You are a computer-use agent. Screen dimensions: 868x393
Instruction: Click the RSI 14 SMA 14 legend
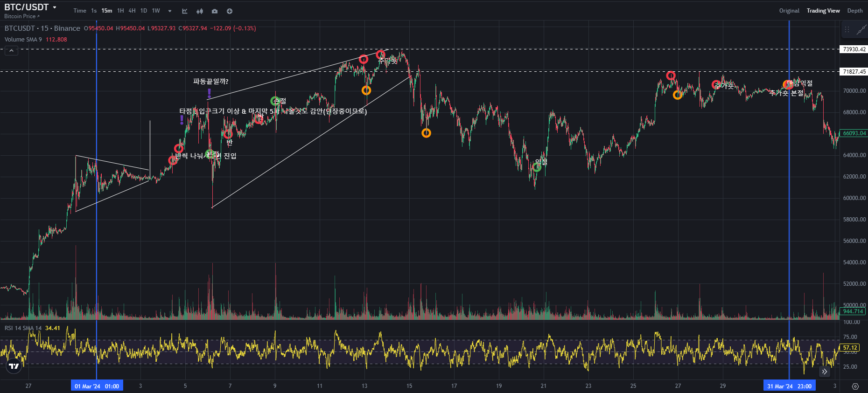point(23,328)
